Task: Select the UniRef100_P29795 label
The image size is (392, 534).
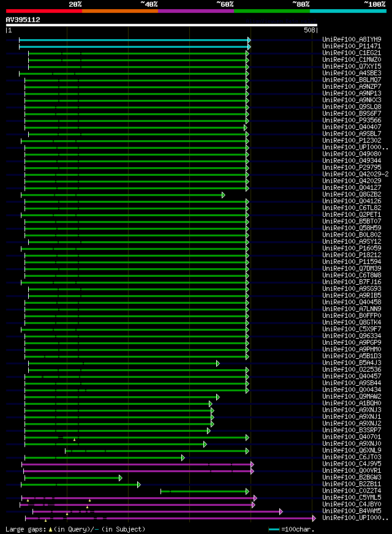Action: coord(352,168)
